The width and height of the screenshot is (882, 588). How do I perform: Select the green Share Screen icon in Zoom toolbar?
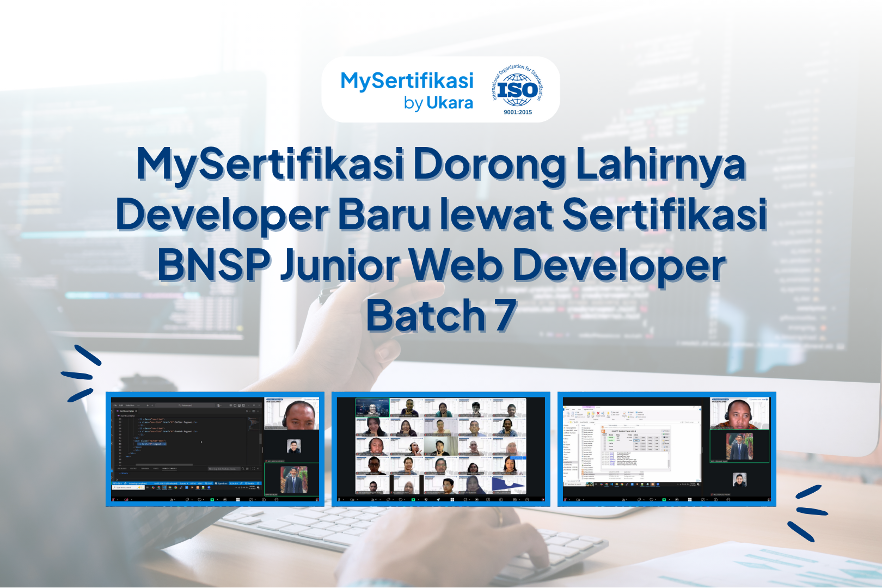coord(413,500)
